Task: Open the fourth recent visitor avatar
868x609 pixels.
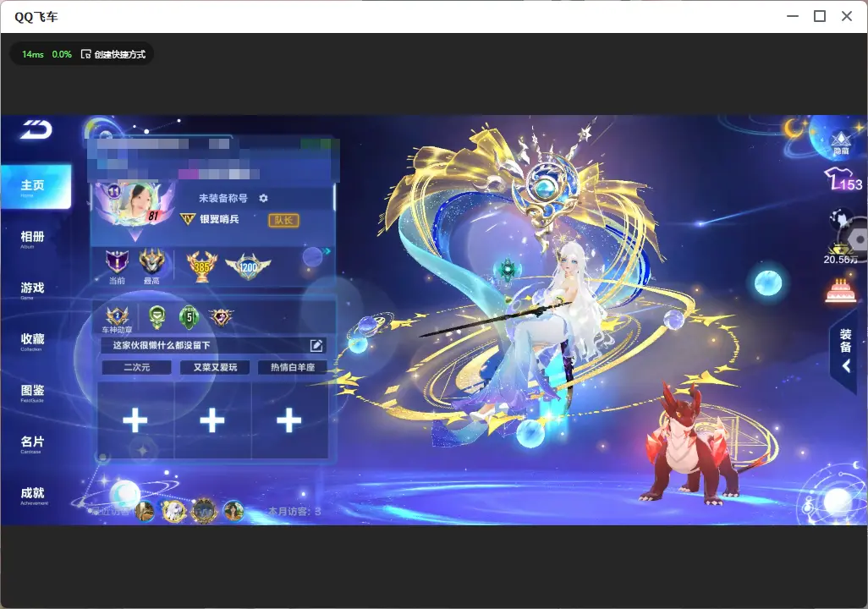Action: pos(233,510)
